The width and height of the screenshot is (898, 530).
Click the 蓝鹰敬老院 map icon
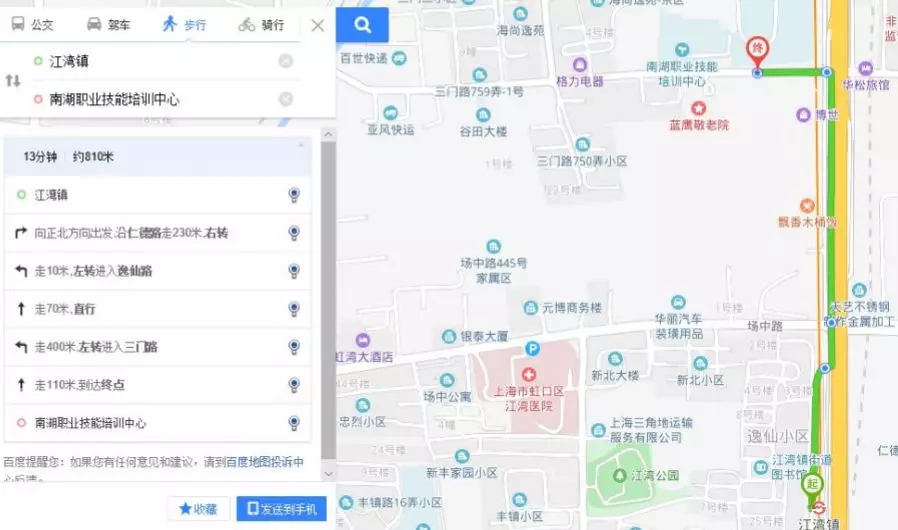pos(698,108)
